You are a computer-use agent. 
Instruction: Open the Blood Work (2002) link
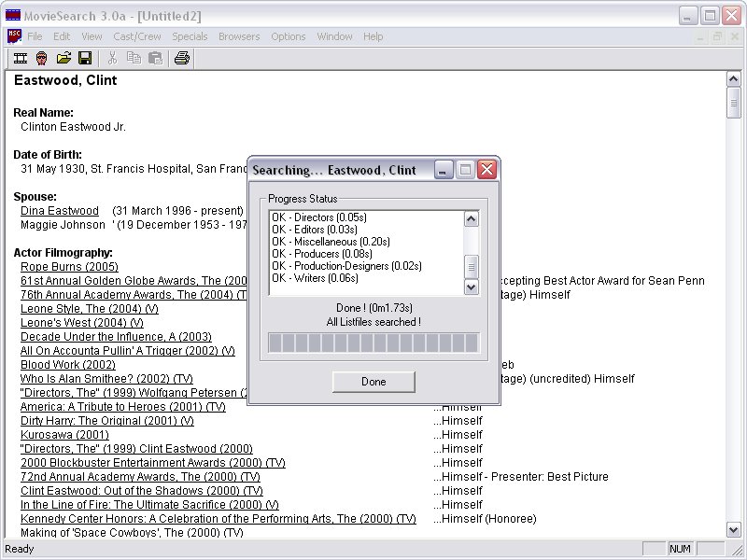tap(68, 365)
